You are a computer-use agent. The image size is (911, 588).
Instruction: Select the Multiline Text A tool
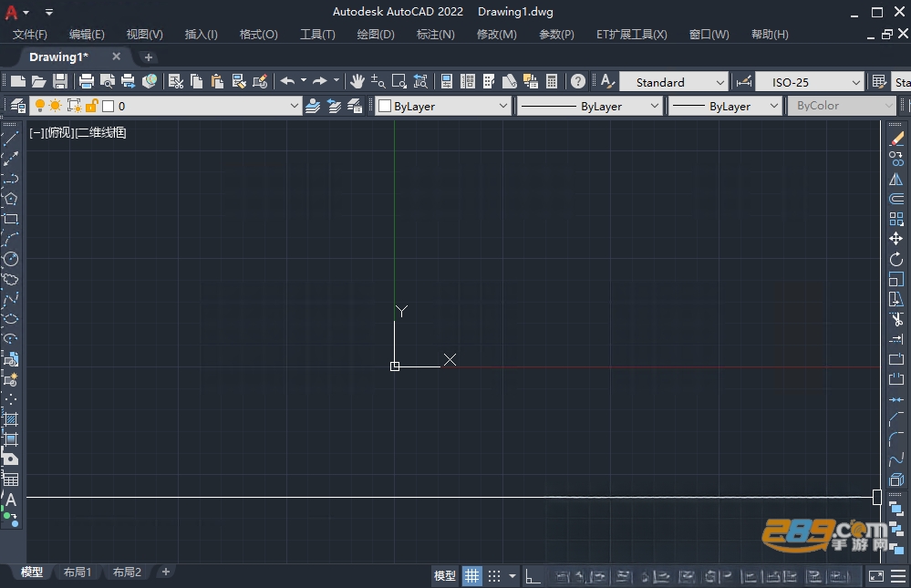click(x=10, y=499)
